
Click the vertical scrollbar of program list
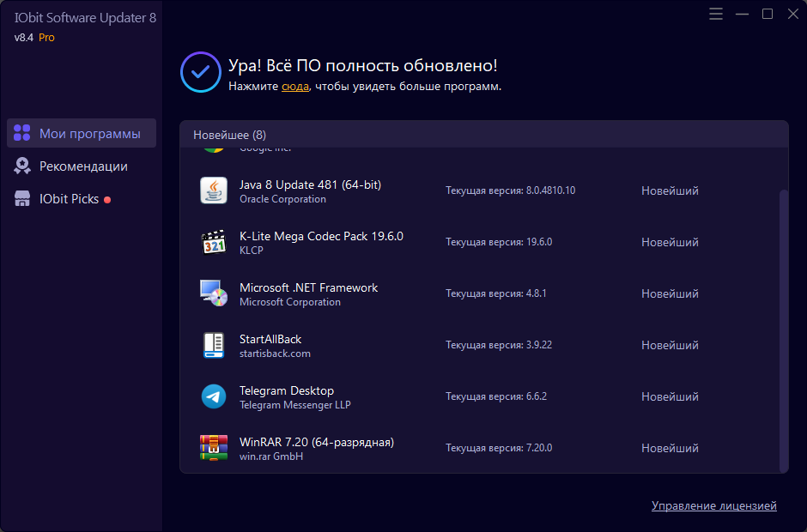pos(782,326)
